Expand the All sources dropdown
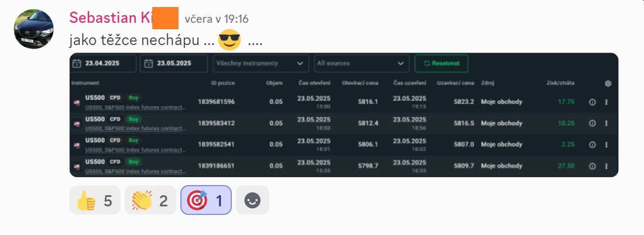The height and width of the screenshot is (235, 644). (x=361, y=63)
